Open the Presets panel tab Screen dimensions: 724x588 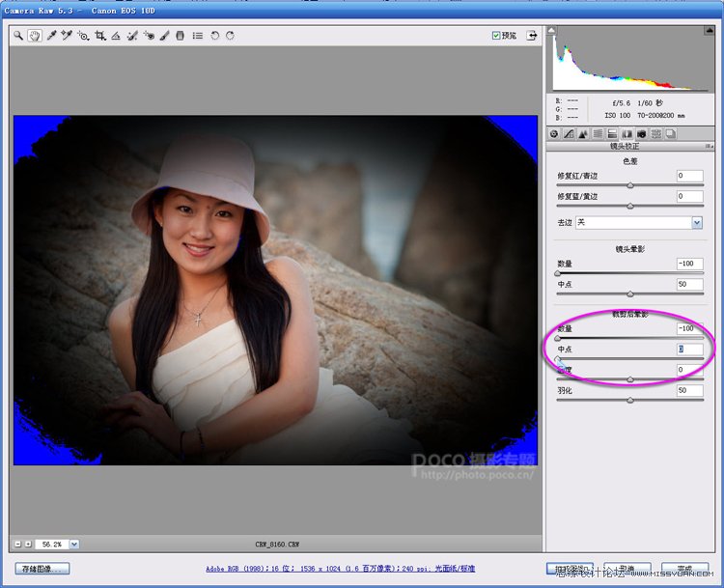[656, 134]
